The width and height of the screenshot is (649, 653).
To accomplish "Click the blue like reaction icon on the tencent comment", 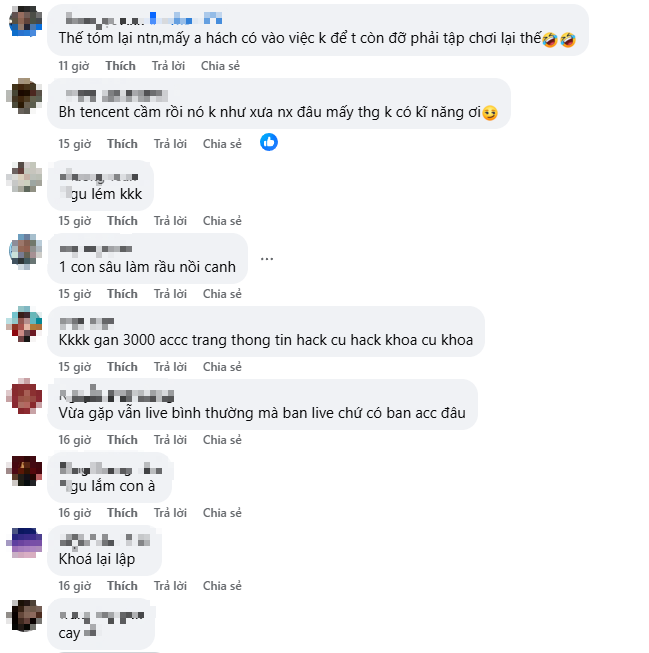I will pyautogui.click(x=269, y=143).
